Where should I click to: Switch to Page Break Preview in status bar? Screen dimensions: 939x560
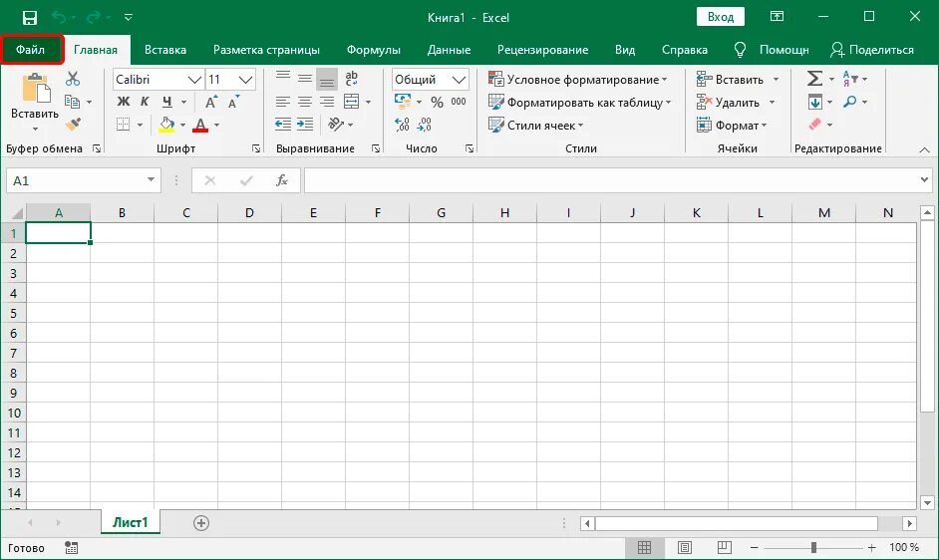[x=724, y=547]
